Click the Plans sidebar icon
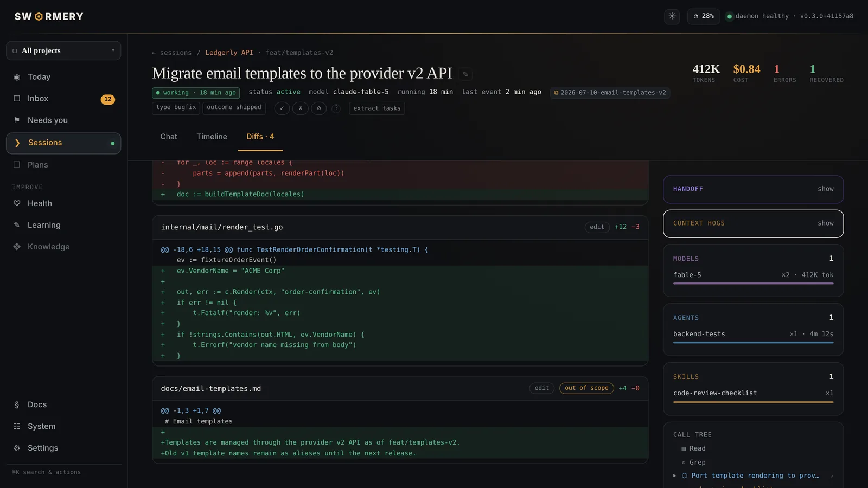Image resolution: width=868 pixels, height=488 pixels. tap(17, 165)
